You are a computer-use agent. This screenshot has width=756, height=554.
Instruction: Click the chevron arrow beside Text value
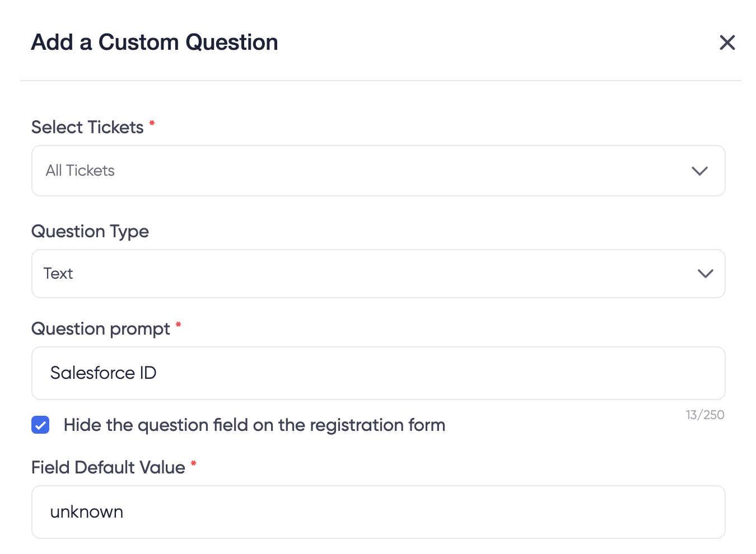[x=705, y=274]
